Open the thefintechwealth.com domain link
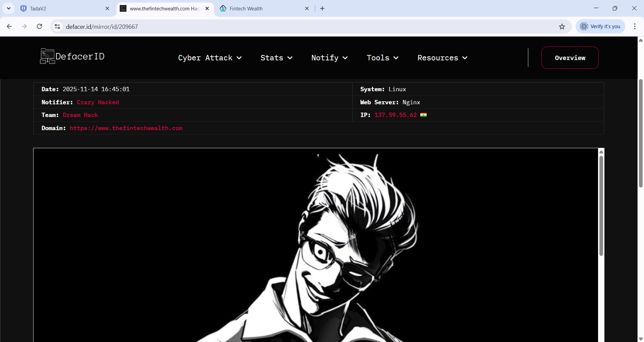 [126, 128]
